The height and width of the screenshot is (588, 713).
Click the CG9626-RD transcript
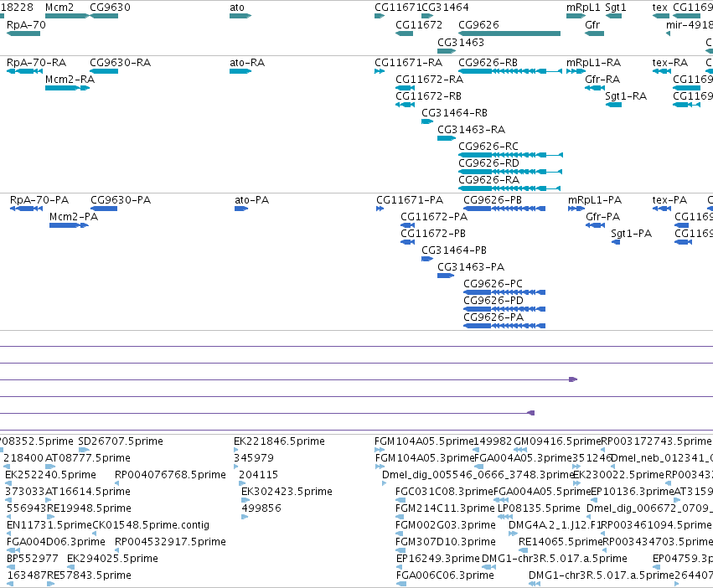[x=510, y=172]
